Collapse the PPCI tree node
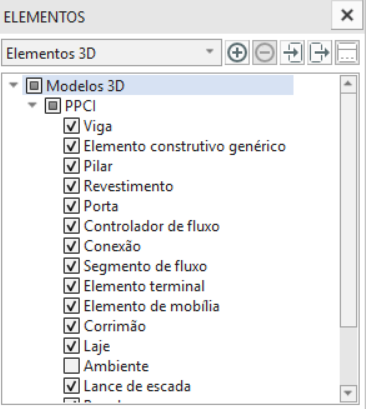The height and width of the screenshot is (409, 366). click(32, 105)
